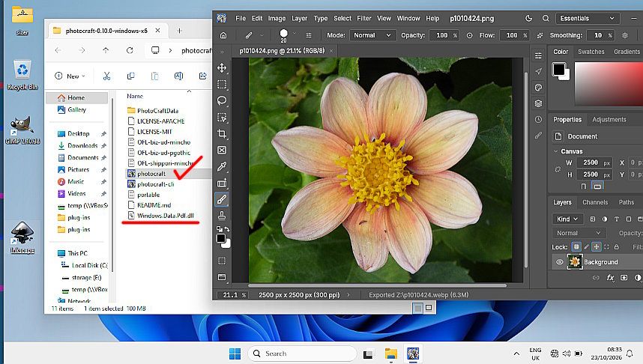The width and height of the screenshot is (643, 364).
Task: Hide the Background layer
Action: click(559, 262)
